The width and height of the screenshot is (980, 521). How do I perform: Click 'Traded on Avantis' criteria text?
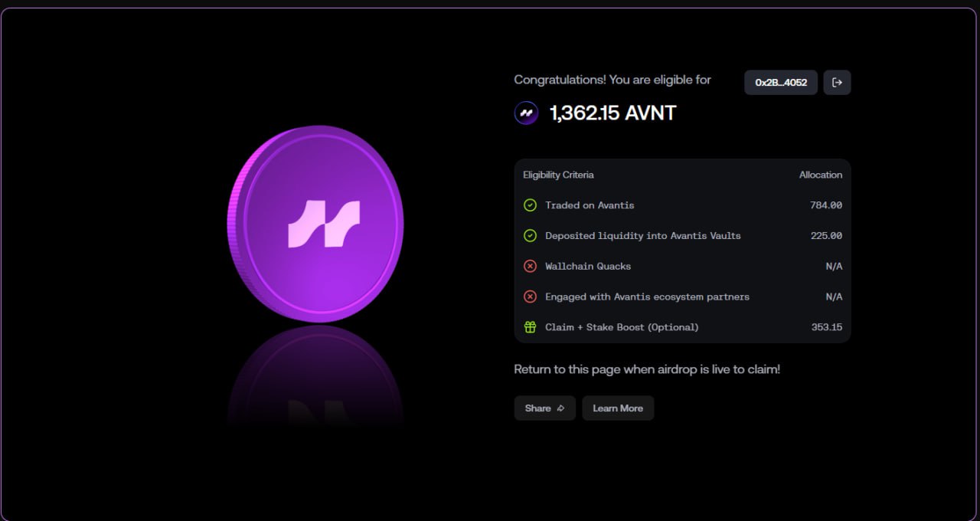point(590,205)
